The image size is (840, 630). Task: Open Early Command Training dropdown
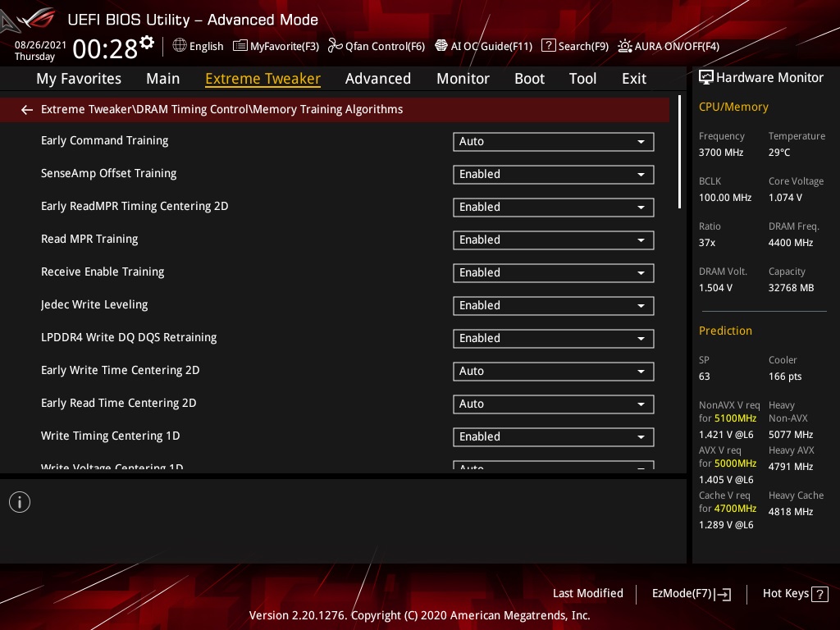pyautogui.click(x=554, y=141)
